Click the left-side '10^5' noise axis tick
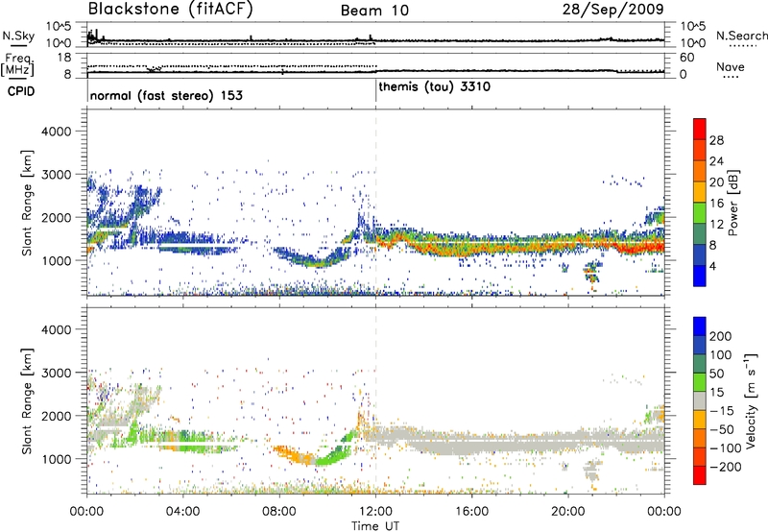The image size is (768, 532). (x=59, y=26)
